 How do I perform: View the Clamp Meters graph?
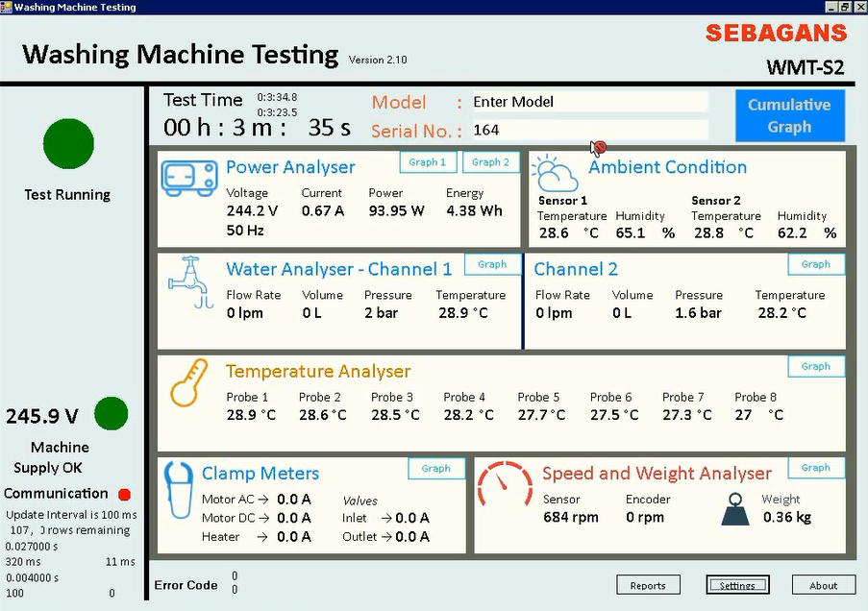tap(435, 469)
